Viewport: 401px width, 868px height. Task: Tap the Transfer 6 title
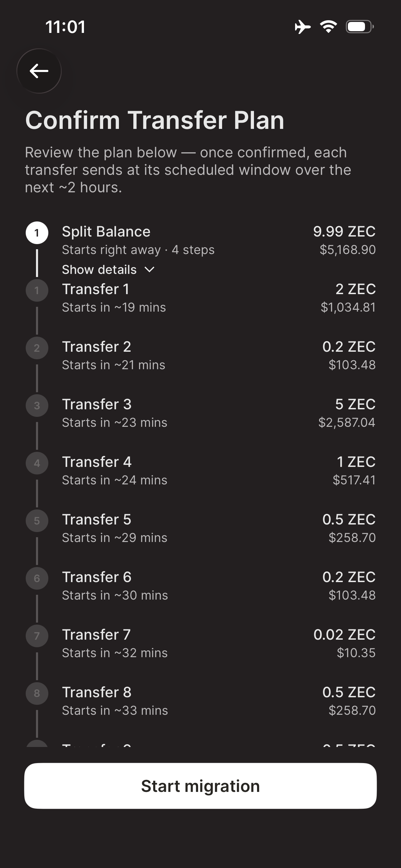pos(97,577)
